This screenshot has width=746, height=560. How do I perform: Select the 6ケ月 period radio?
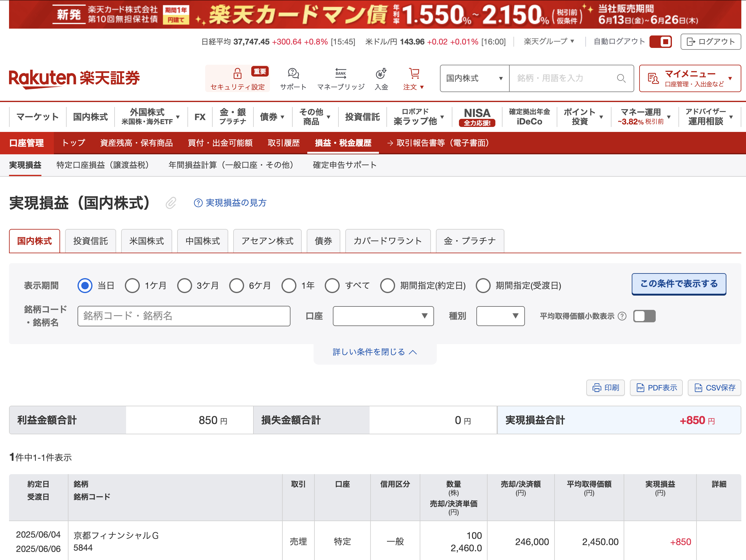pyautogui.click(x=236, y=286)
